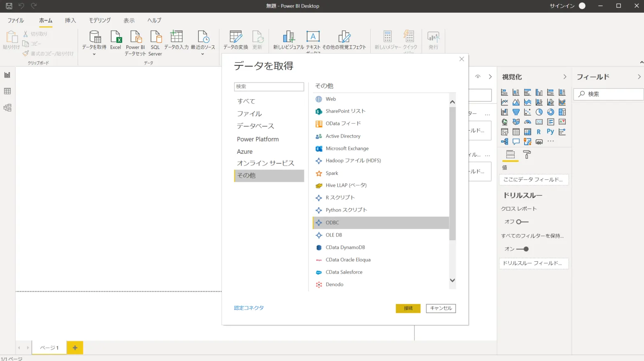The width and height of the screenshot is (644, 361).
Task: Click the Excel data source icon
Action: tap(116, 38)
